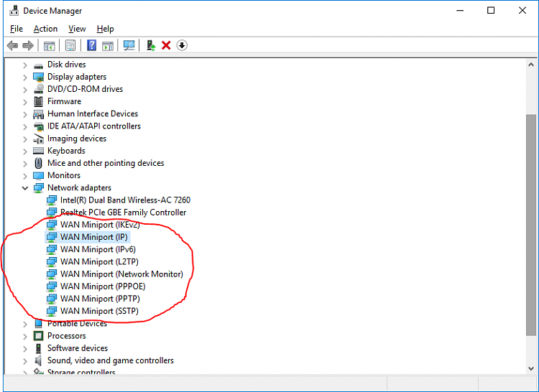The height and width of the screenshot is (392, 539).
Task: Select WAN Miniport (PPTP)
Action: (x=100, y=299)
